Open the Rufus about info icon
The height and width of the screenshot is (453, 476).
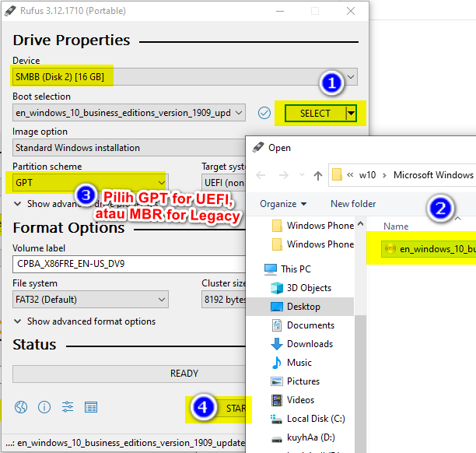(x=44, y=407)
